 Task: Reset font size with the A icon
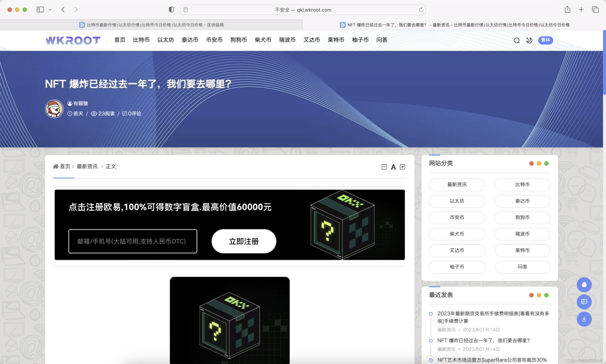[393, 167]
